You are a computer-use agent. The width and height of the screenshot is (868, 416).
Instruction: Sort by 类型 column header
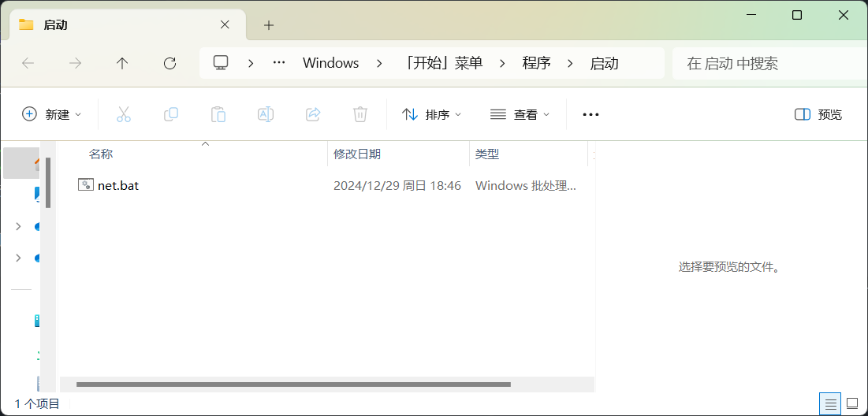487,154
